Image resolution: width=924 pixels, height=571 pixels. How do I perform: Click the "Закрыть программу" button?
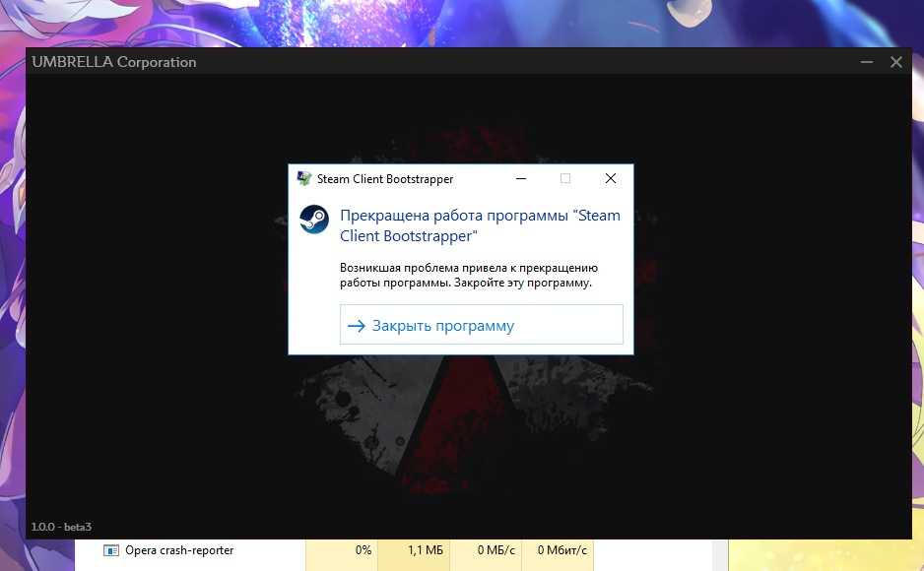(x=481, y=324)
